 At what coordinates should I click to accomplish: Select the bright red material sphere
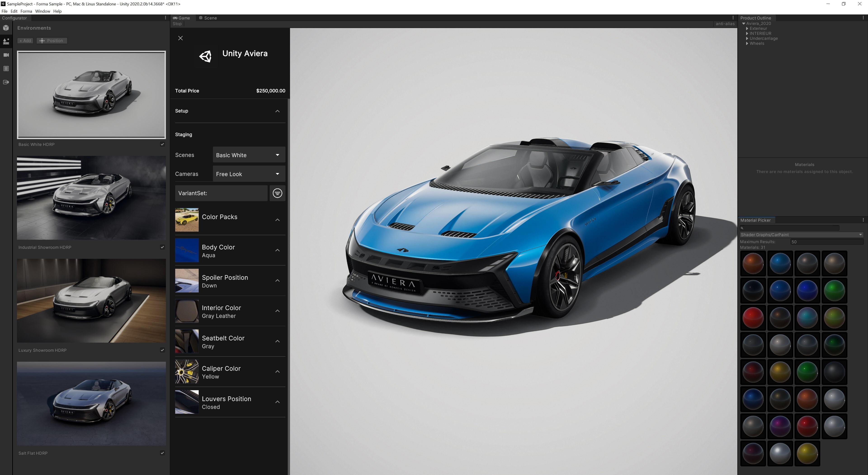(x=753, y=318)
